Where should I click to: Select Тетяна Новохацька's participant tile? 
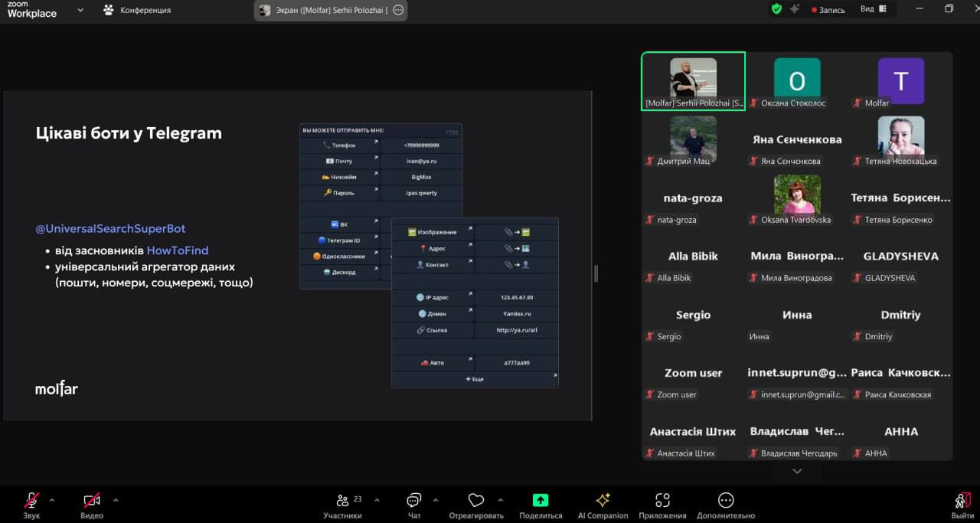pyautogui.click(x=901, y=139)
